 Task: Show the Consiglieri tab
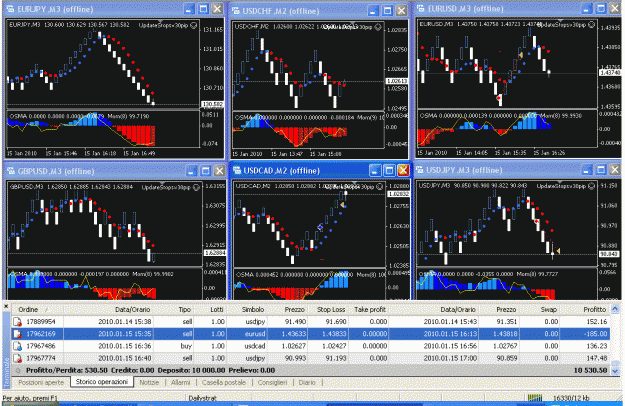(x=272, y=382)
